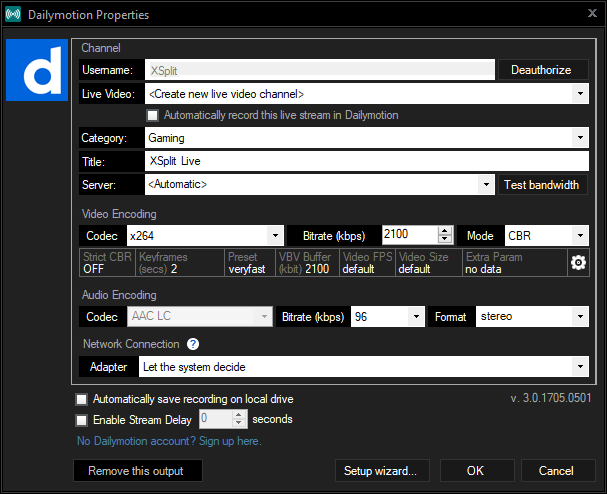
Task: Decrease stream delay with down arrow
Action: [x=239, y=424]
